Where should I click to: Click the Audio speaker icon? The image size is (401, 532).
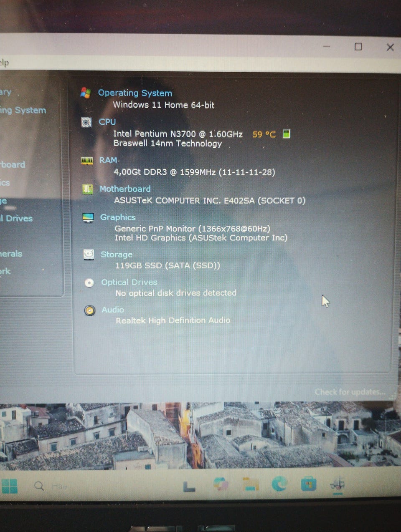pyautogui.click(x=89, y=310)
